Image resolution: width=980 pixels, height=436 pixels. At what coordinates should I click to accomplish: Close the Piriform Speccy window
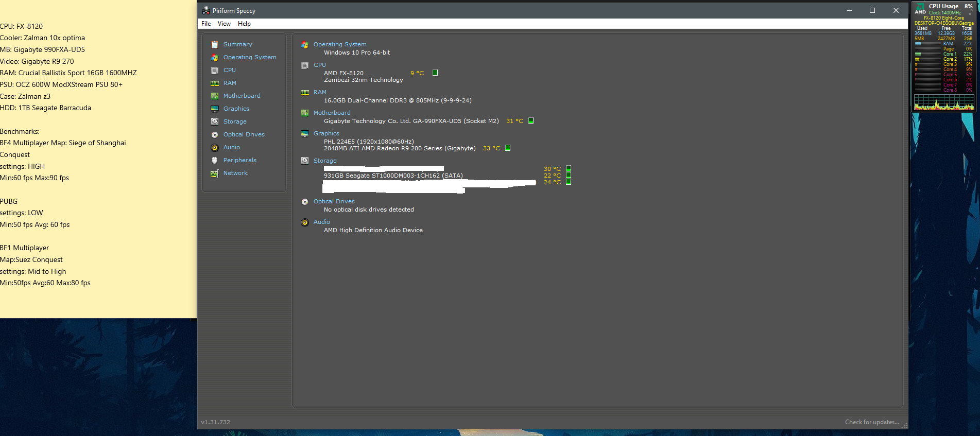[896, 10]
